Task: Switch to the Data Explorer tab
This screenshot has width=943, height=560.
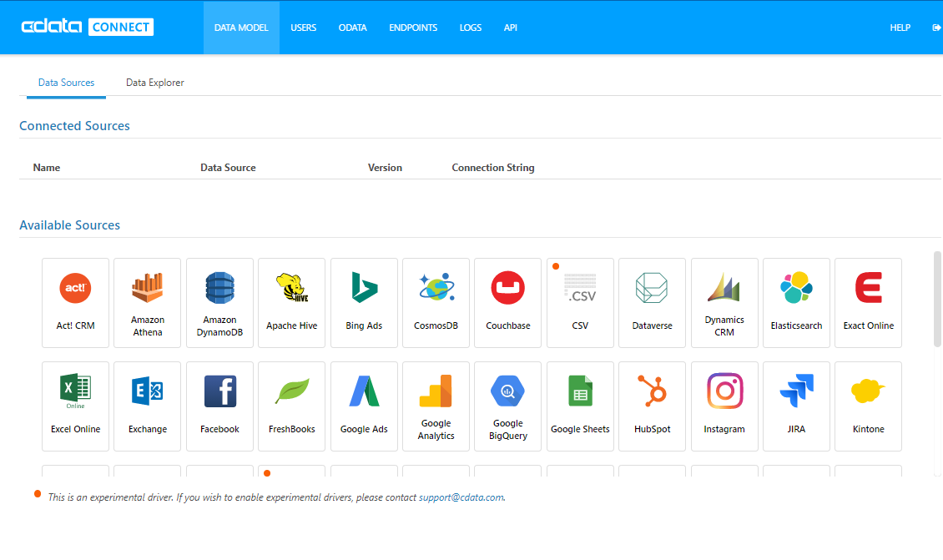Action: coord(154,83)
